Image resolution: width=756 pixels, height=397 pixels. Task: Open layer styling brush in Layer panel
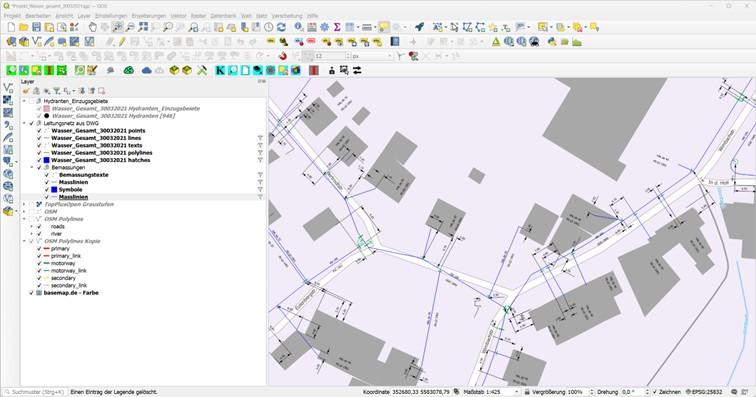(26, 91)
